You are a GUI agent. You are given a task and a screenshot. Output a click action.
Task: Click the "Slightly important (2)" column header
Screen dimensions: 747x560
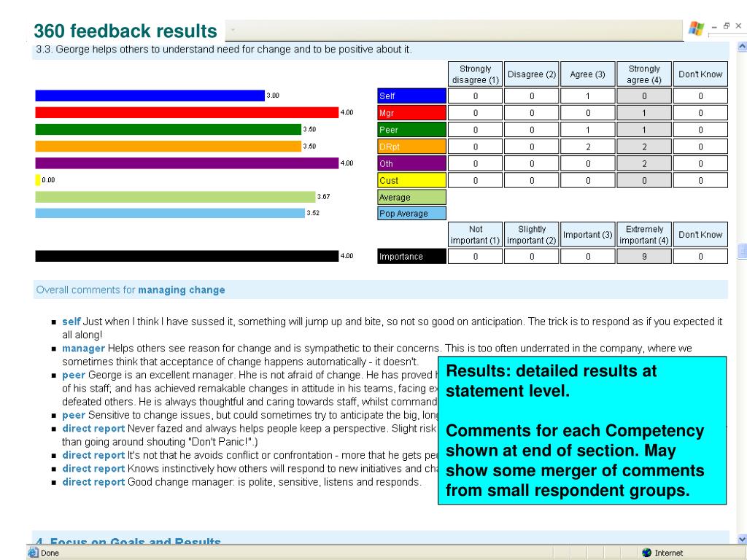coord(532,235)
